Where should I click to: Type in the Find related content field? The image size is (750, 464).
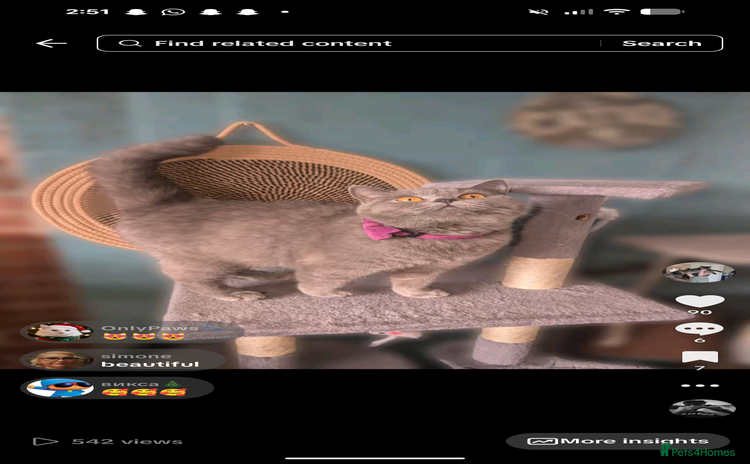pyautogui.click(x=350, y=43)
